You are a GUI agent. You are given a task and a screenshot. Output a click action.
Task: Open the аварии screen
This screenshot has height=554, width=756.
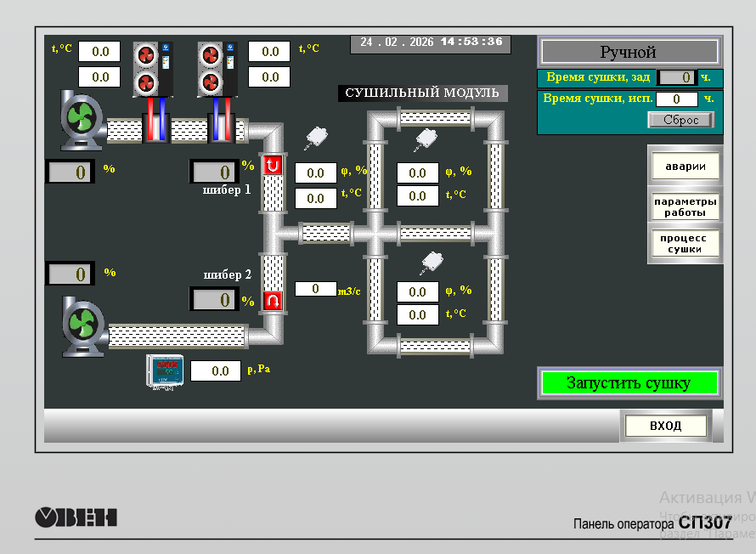click(x=685, y=167)
